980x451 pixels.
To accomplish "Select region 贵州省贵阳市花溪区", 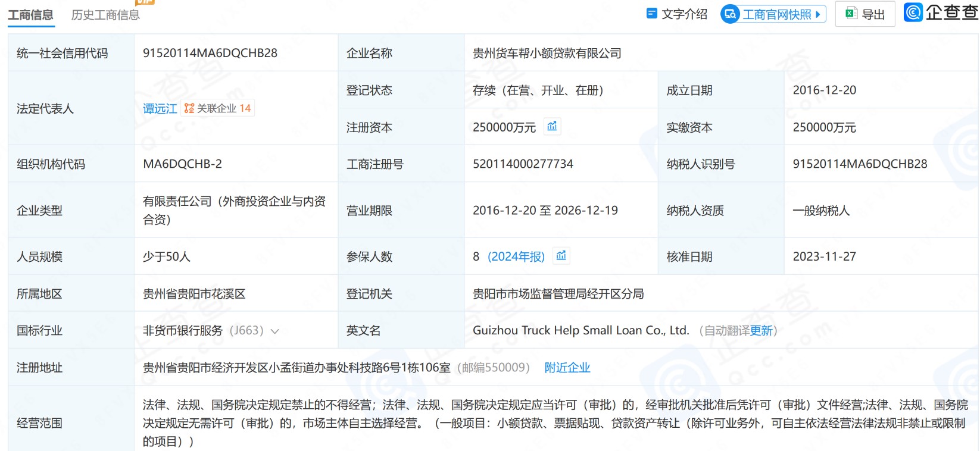I will coord(194,294).
